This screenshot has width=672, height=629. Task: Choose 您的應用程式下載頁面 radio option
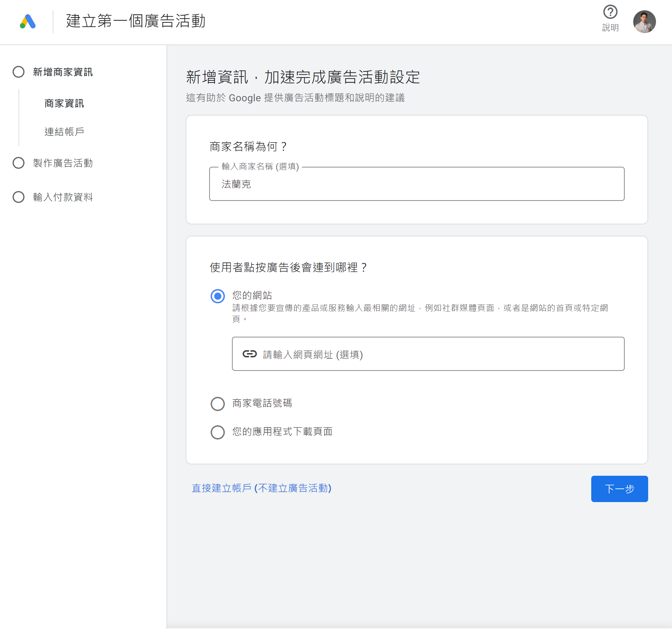coord(218,432)
